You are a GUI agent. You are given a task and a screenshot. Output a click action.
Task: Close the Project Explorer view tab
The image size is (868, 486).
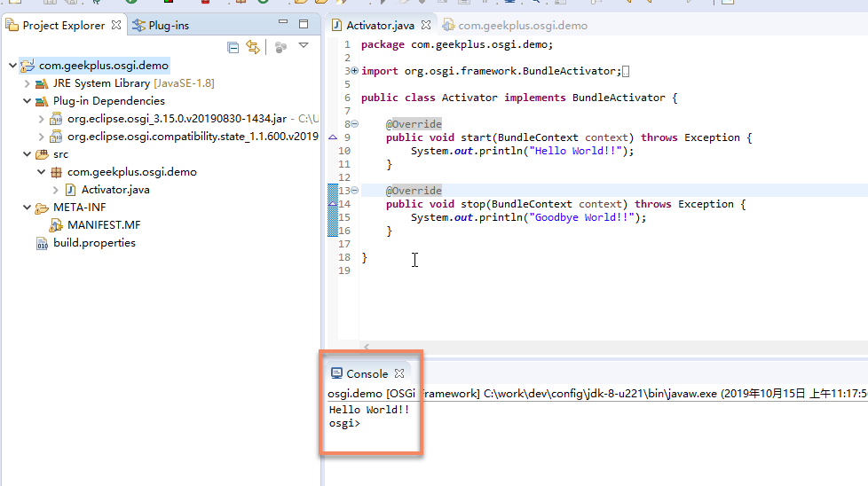point(116,25)
